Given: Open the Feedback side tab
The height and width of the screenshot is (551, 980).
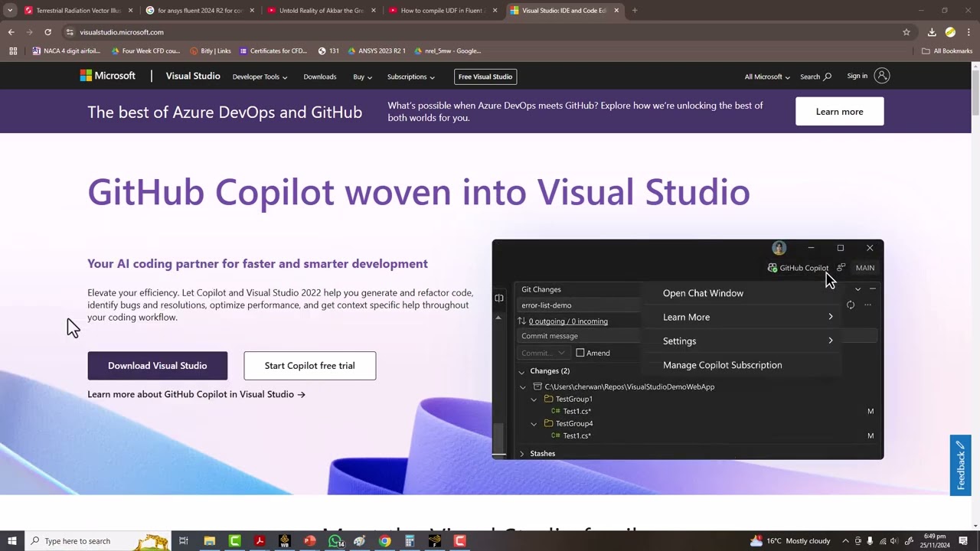Looking at the screenshot, I should coord(960,465).
